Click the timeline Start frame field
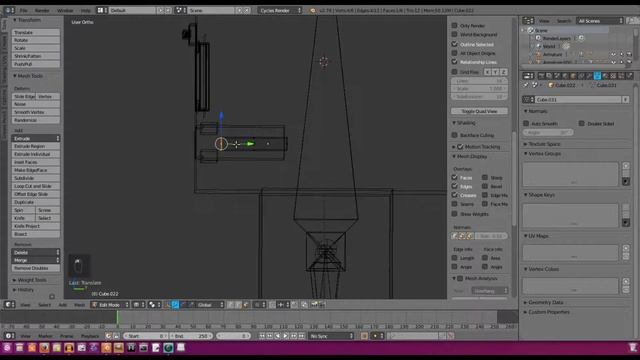The width and height of the screenshot is (640, 360). pos(146,336)
